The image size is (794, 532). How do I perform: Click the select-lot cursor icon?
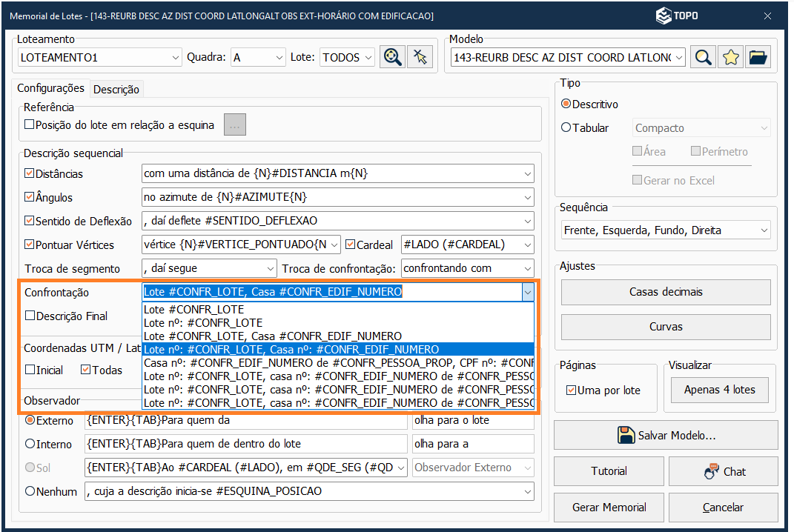click(420, 57)
